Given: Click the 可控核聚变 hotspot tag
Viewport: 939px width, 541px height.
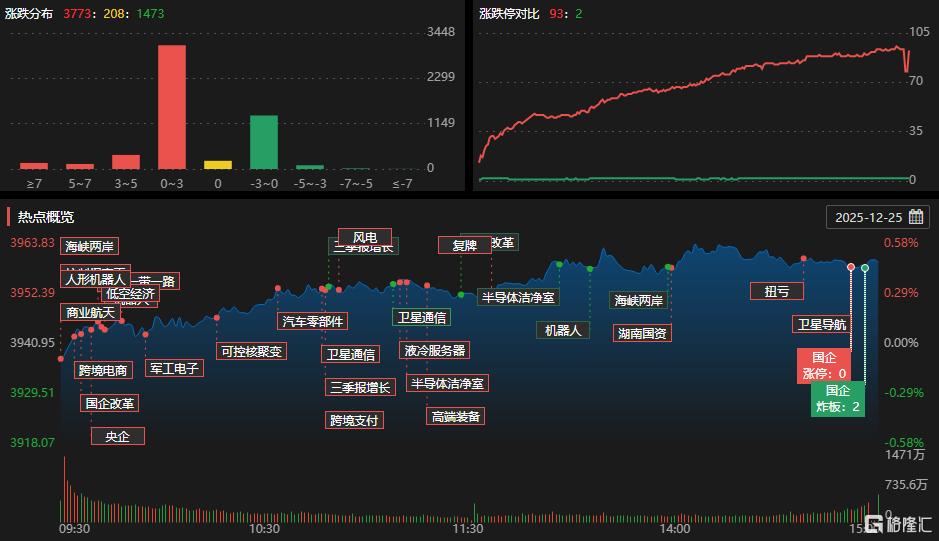Looking at the screenshot, I should [x=252, y=351].
